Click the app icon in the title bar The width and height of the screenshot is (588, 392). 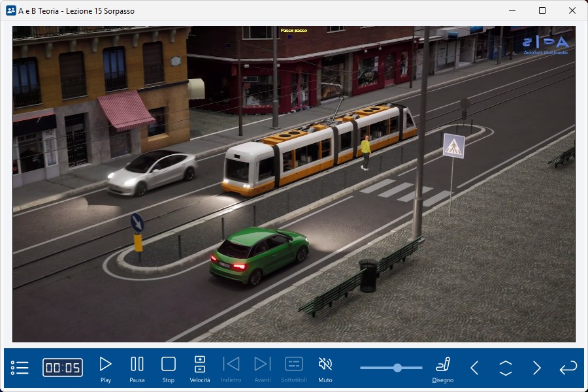tap(10, 10)
